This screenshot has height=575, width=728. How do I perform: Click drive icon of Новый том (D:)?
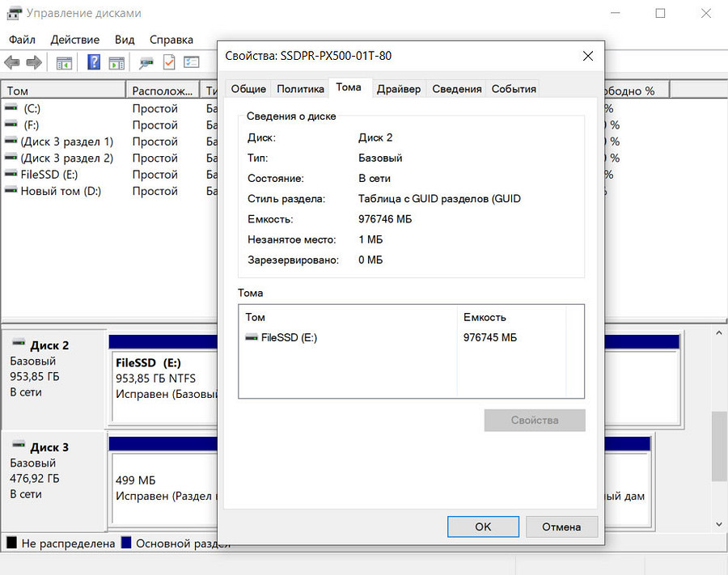[x=11, y=191]
